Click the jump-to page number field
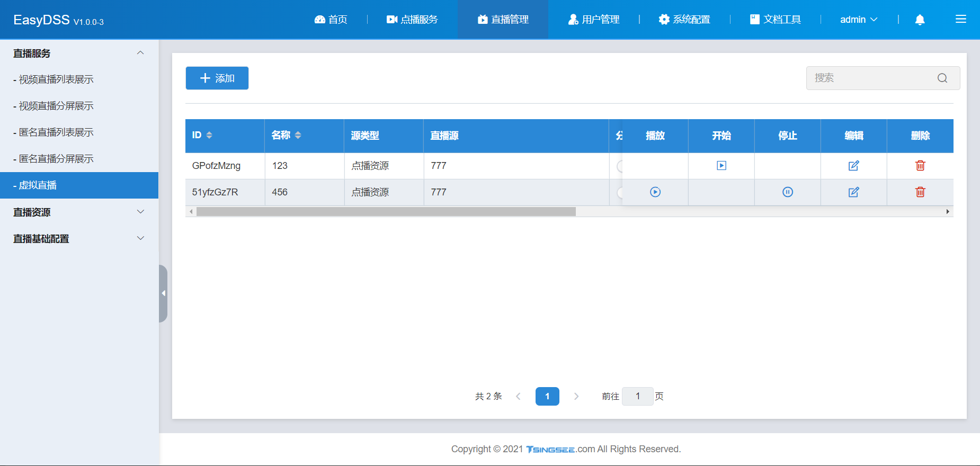This screenshot has height=466, width=980. (x=637, y=396)
